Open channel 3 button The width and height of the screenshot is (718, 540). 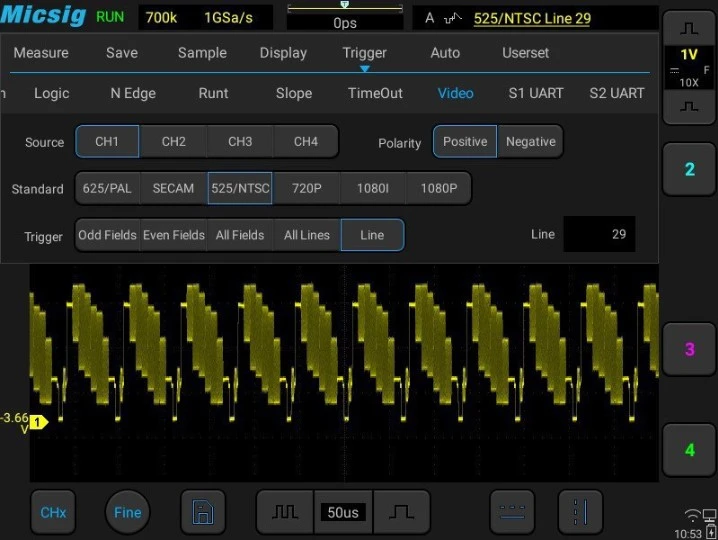(689, 349)
